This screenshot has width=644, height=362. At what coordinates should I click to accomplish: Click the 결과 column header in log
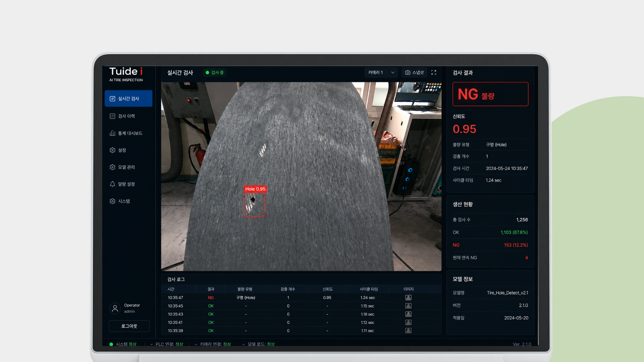[211, 289]
